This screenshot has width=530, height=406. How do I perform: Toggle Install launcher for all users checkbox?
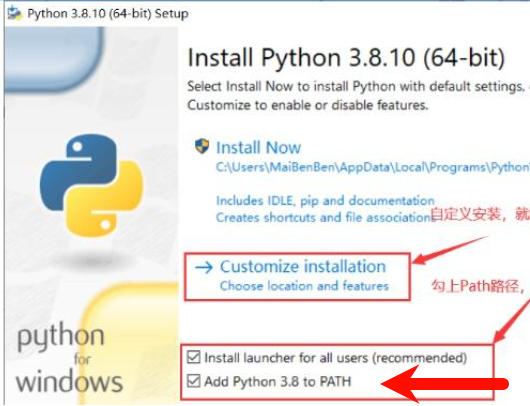click(x=194, y=357)
